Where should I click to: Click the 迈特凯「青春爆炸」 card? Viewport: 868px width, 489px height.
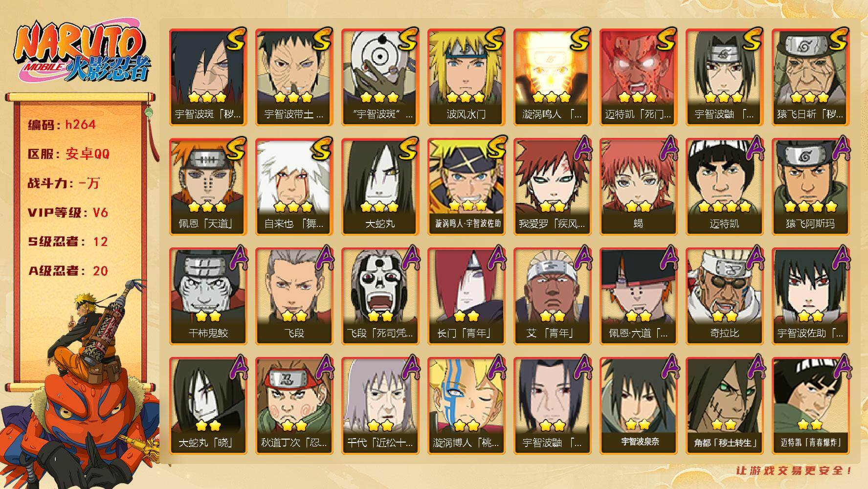[x=810, y=405]
